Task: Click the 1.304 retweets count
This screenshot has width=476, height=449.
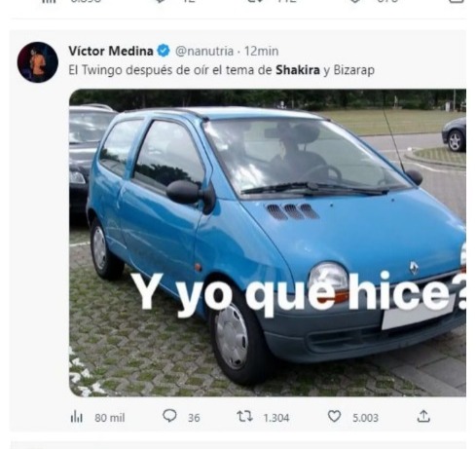Action: (x=276, y=418)
